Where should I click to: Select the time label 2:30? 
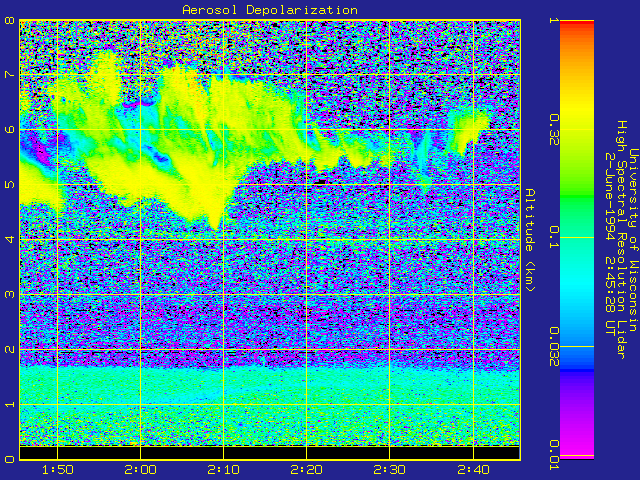pyautogui.click(x=389, y=470)
